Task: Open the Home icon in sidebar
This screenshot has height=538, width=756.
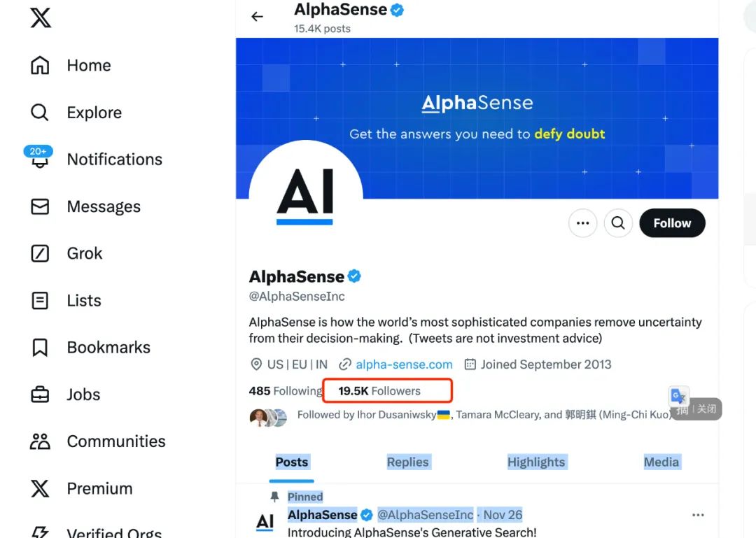Action: (x=40, y=65)
